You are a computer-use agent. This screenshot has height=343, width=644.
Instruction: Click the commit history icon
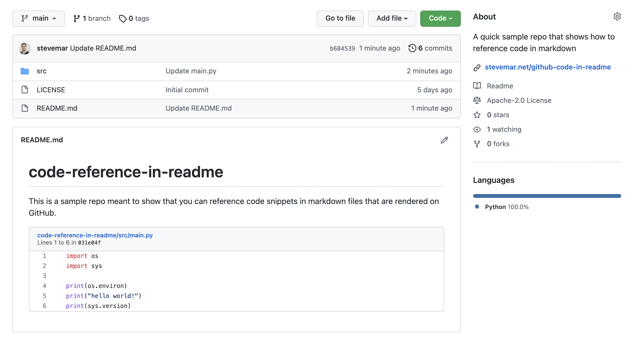point(412,48)
